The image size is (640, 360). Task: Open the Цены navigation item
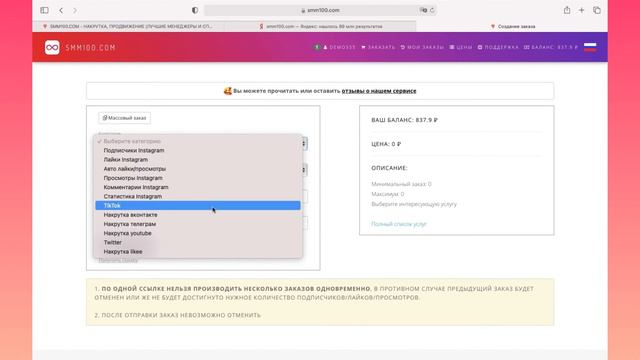click(461, 47)
